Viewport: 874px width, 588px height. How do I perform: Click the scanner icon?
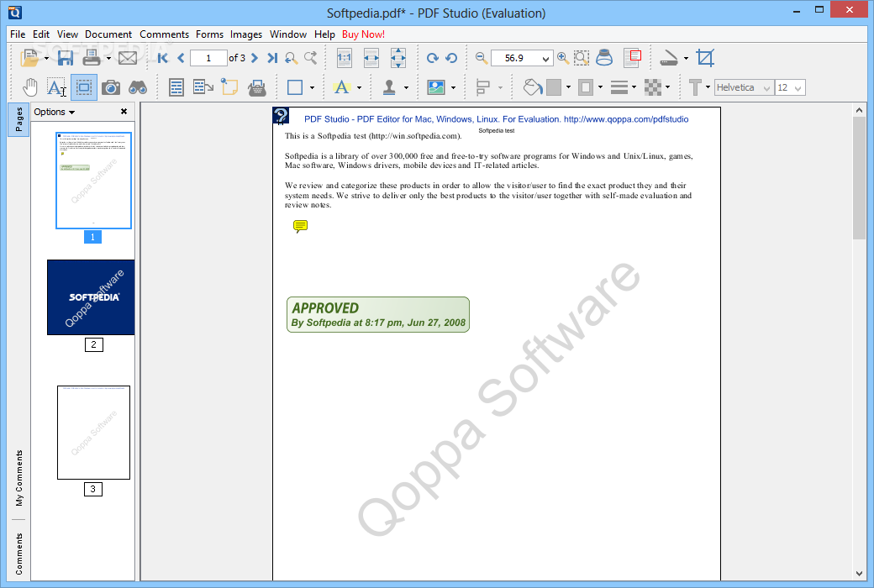coord(668,58)
